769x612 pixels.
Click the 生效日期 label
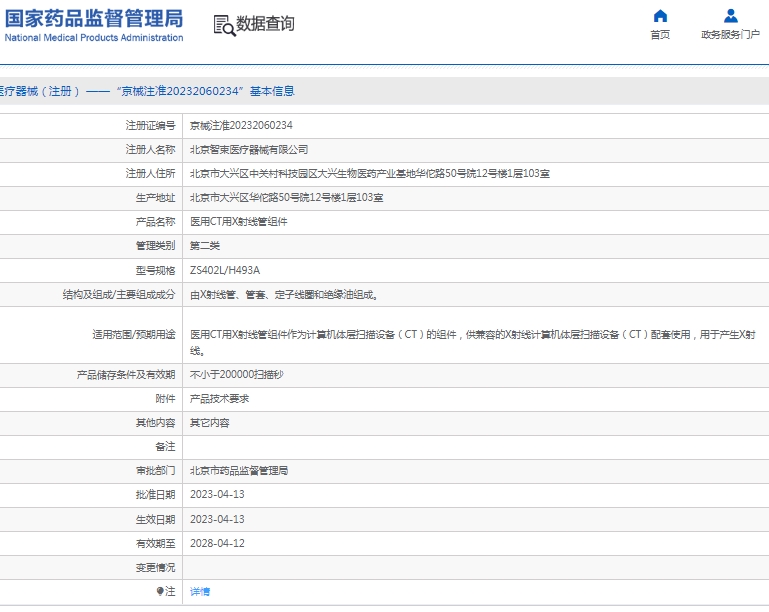click(155, 519)
